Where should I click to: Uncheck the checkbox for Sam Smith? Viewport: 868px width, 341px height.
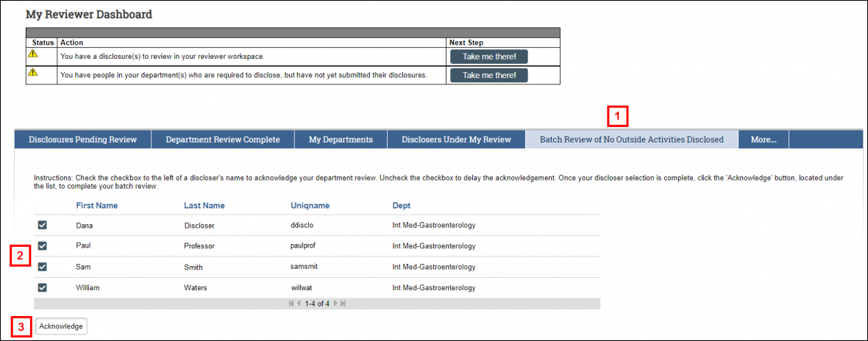[x=42, y=266]
